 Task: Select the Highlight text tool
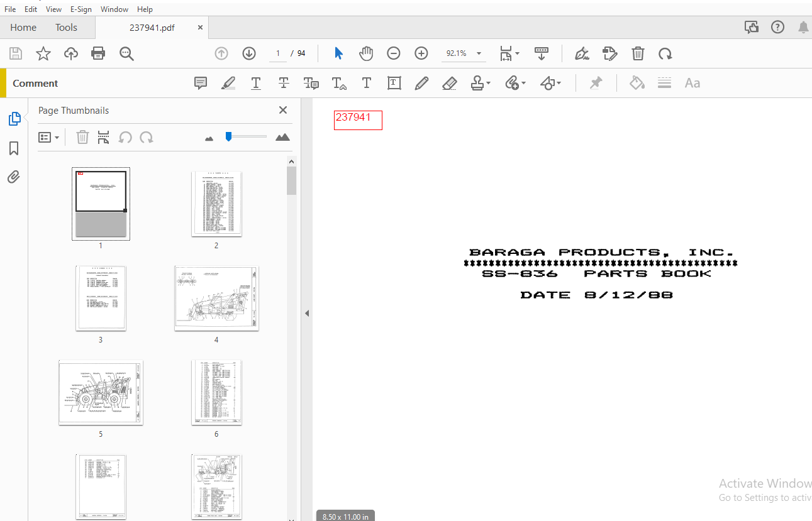(228, 83)
